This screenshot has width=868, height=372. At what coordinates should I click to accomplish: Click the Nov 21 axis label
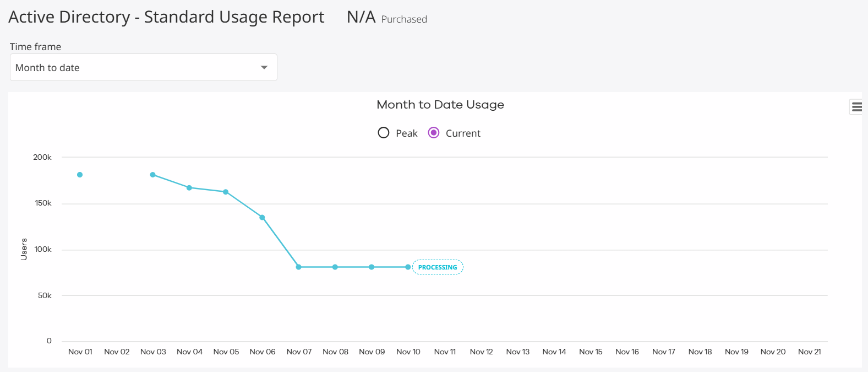810,352
